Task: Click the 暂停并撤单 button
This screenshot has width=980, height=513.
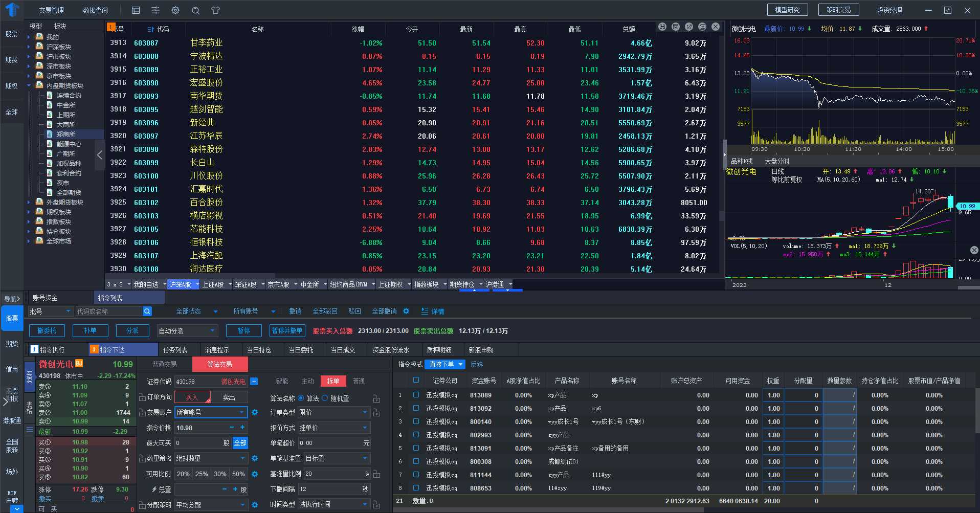Action: click(287, 331)
